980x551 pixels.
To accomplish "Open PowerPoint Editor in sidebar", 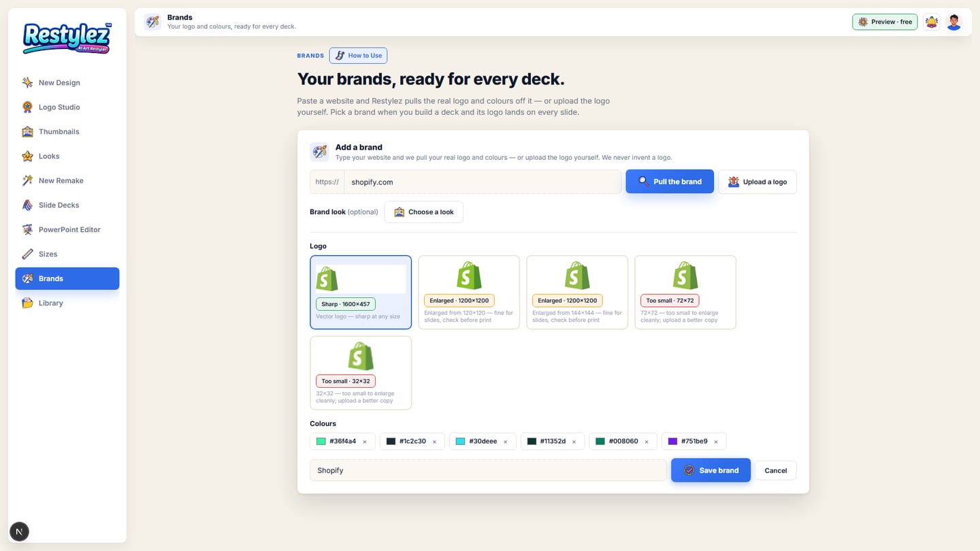I will tap(67, 229).
